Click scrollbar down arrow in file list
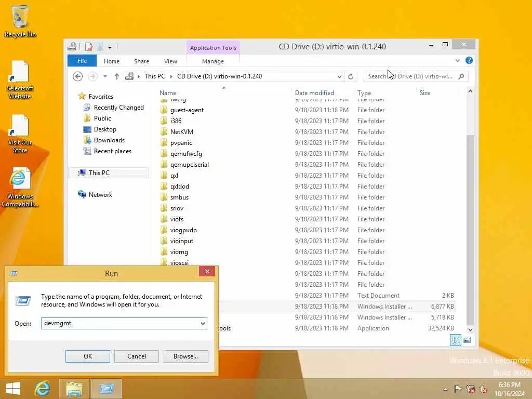The width and height of the screenshot is (532, 399). 470,329
